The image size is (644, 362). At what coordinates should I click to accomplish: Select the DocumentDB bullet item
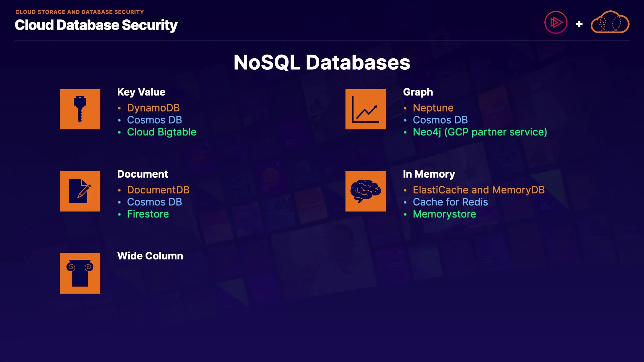point(158,190)
